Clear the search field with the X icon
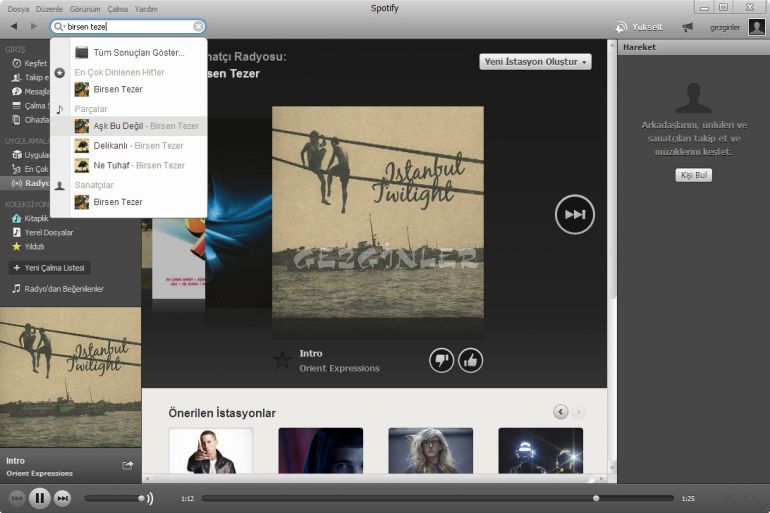The height and width of the screenshot is (513, 770). (198, 27)
